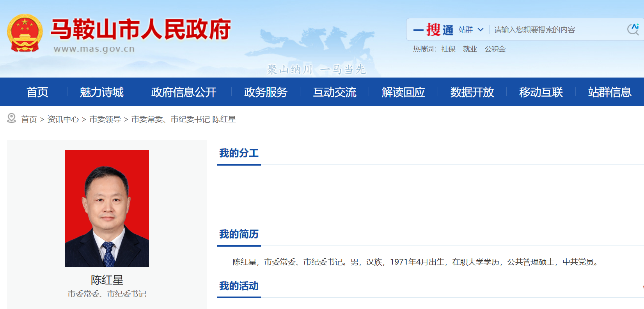Go to 市委领导 via breadcrumb
This screenshot has height=309, width=644.
click(x=105, y=119)
